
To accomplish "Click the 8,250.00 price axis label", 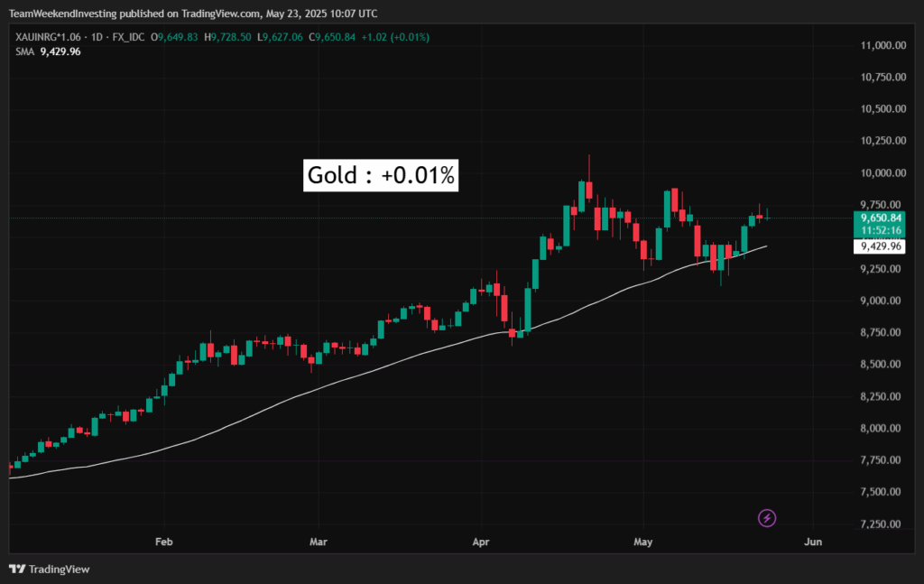I will click(881, 396).
